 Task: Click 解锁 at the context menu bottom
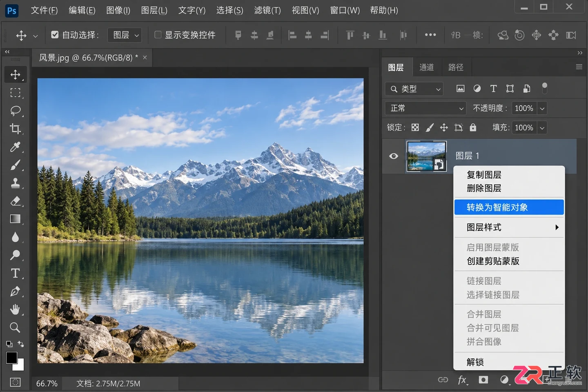click(475, 362)
